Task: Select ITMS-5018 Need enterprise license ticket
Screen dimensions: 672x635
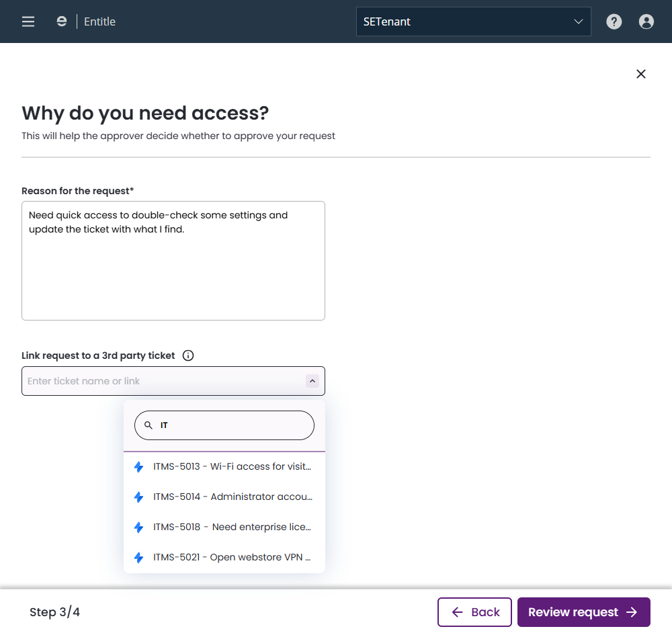Action: coord(224,527)
